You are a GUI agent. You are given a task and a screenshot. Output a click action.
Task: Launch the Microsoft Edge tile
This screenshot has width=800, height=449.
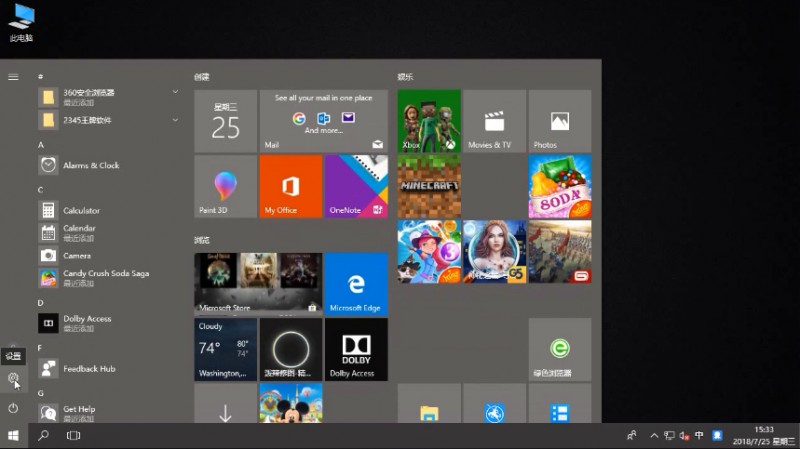[x=356, y=284]
